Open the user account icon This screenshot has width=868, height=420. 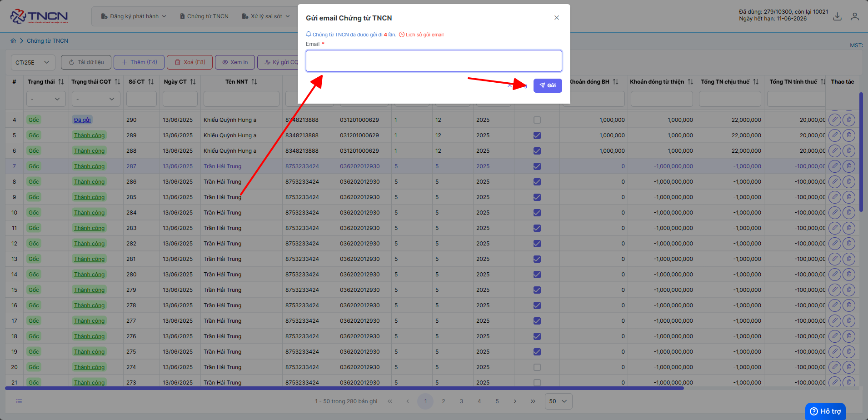855,16
